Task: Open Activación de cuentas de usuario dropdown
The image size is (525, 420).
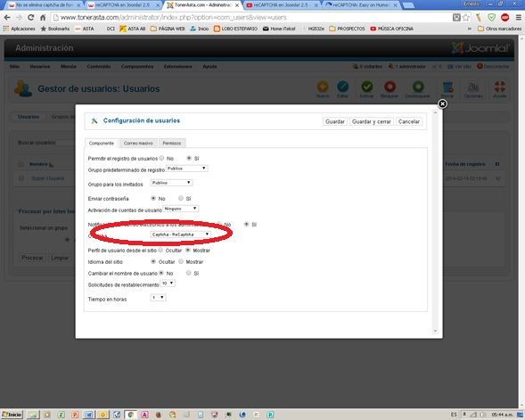Action: 181,209
